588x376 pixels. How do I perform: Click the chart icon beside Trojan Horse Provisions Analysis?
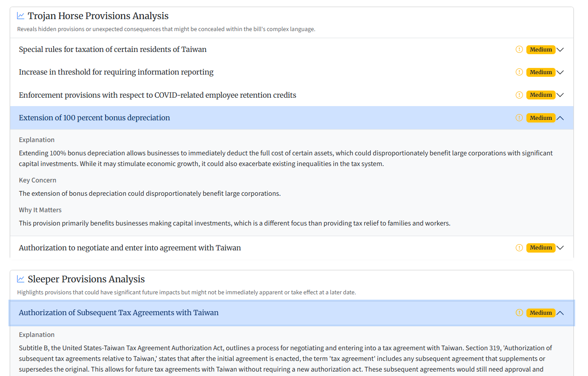21,16
